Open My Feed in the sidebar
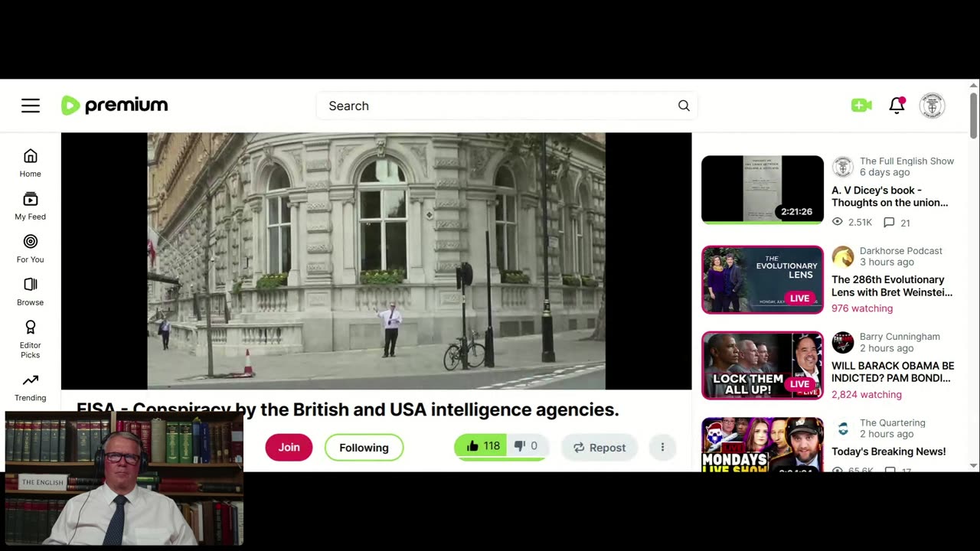Image resolution: width=980 pixels, height=551 pixels. click(31, 206)
